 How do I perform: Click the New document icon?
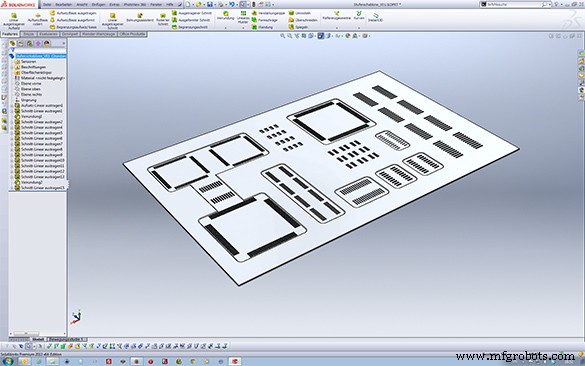pos(188,4)
